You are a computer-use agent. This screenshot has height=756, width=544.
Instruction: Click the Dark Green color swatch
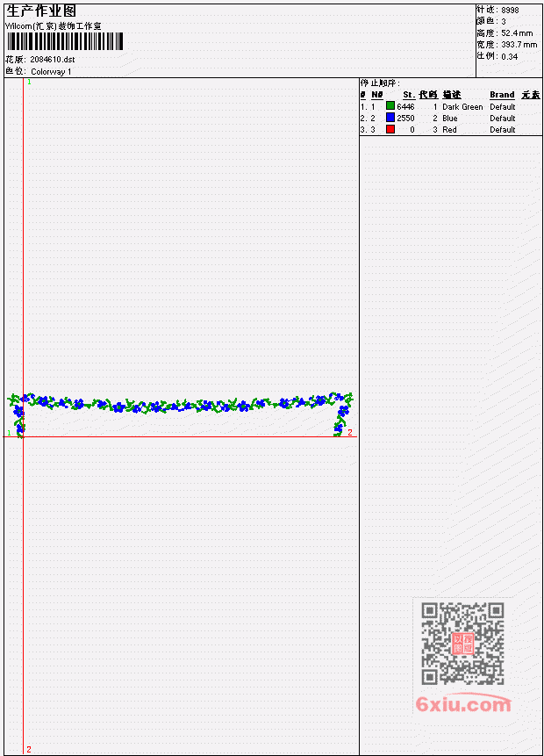pyautogui.click(x=390, y=106)
